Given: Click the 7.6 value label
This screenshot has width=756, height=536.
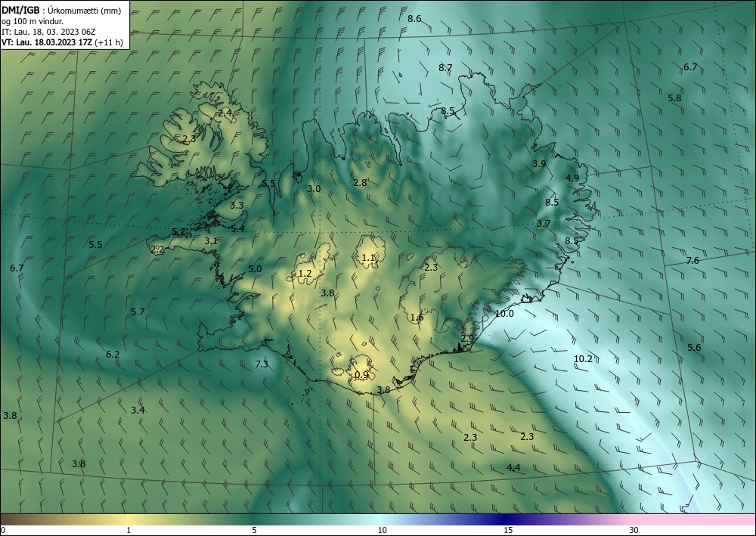Looking at the screenshot, I should coord(692,261).
